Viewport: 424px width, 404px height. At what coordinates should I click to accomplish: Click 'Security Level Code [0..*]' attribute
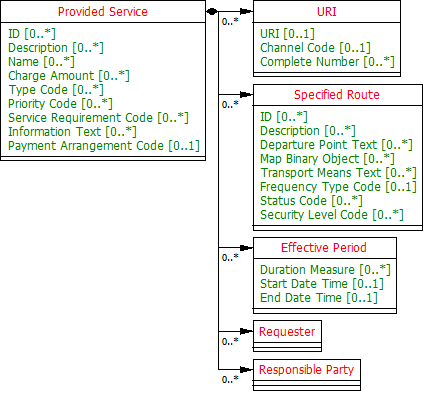332,215
